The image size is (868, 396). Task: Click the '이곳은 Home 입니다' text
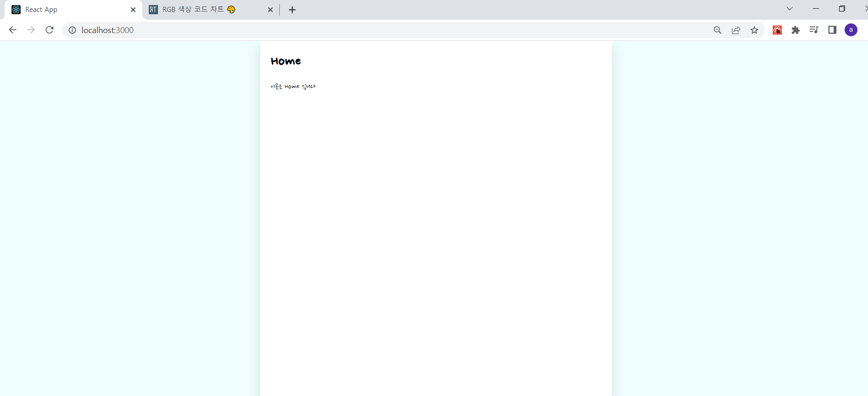point(293,86)
